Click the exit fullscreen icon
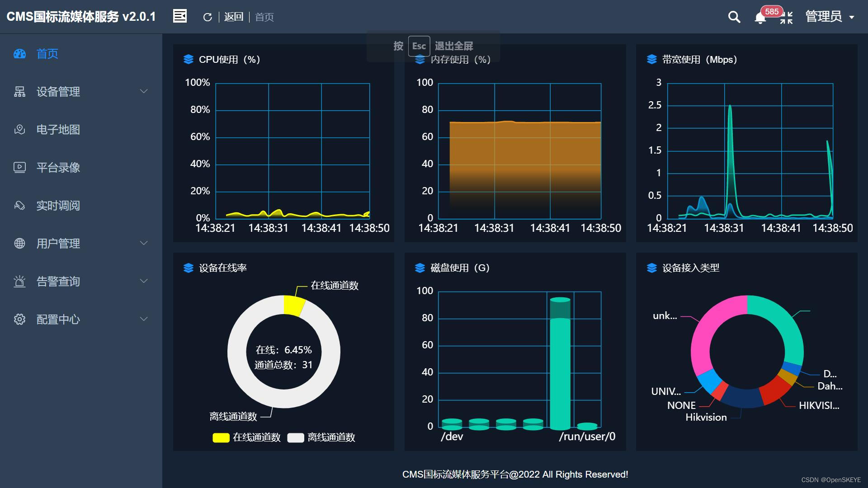 pyautogui.click(x=786, y=18)
